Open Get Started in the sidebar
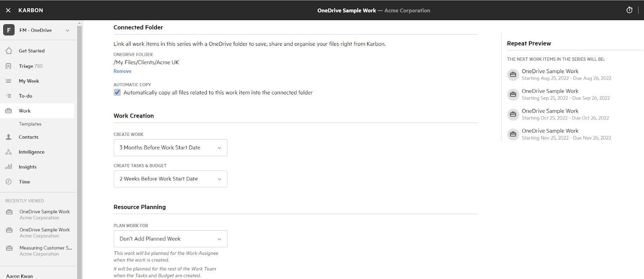644x279 pixels. coord(32,51)
